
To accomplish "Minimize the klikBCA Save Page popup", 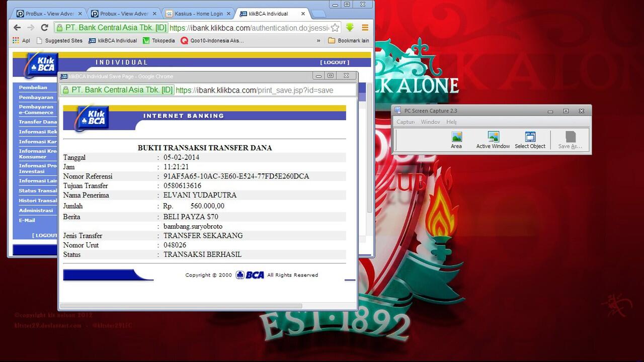I will (x=318, y=76).
